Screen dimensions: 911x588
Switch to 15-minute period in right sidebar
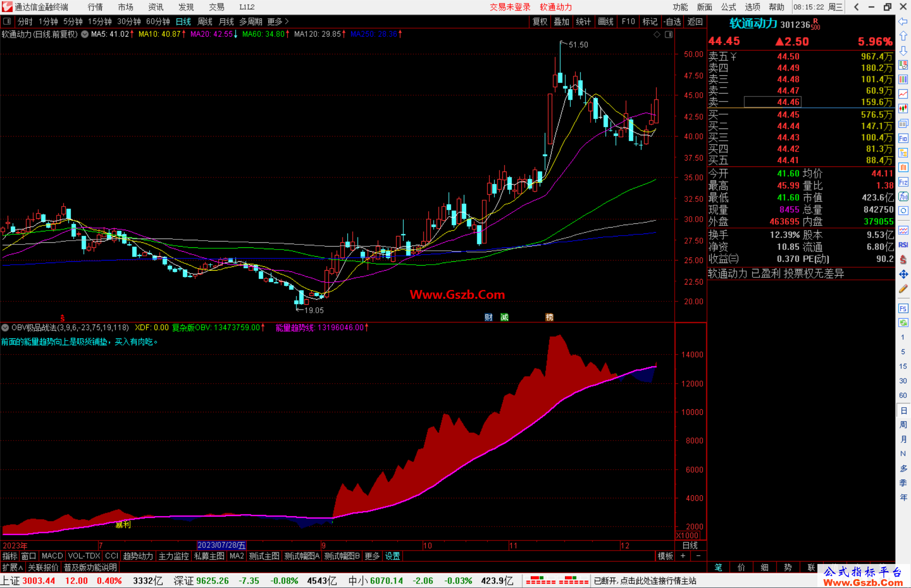[x=903, y=366]
